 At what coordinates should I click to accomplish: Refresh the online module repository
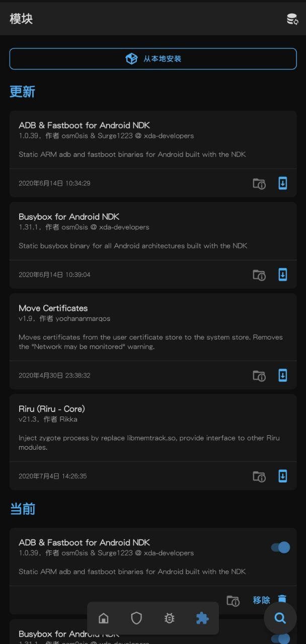292,19
